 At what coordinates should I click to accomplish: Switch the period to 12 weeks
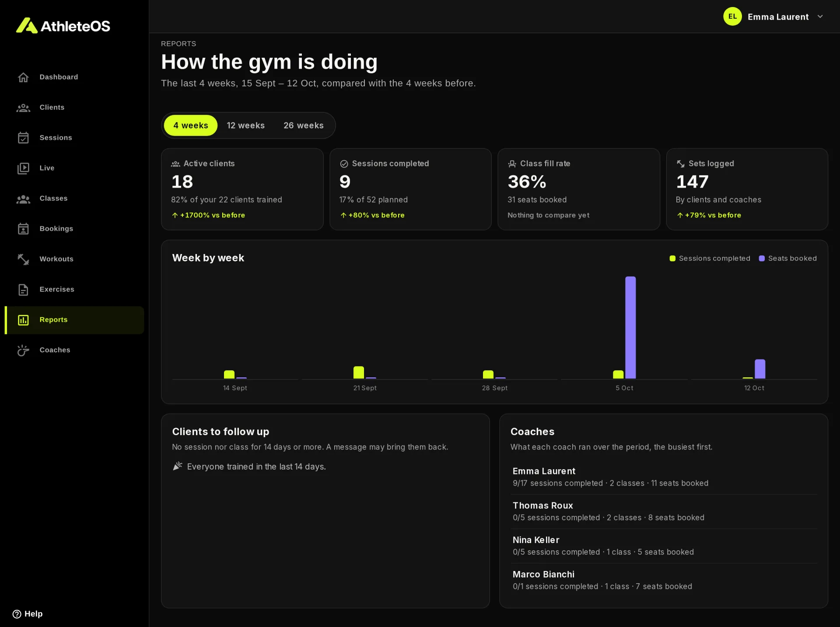click(x=245, y=125)
